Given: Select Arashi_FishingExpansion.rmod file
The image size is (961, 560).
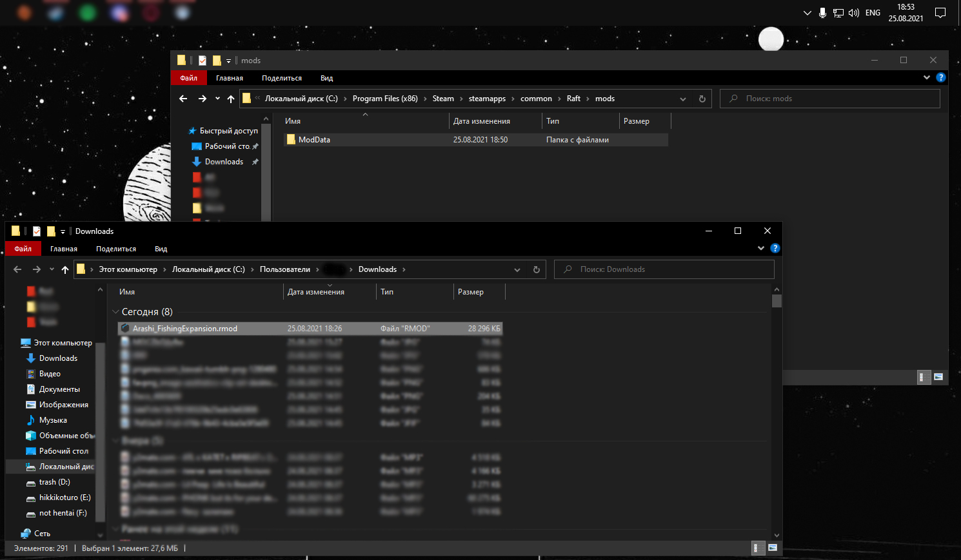Looking at the screenshot, I should pos(310,329).
